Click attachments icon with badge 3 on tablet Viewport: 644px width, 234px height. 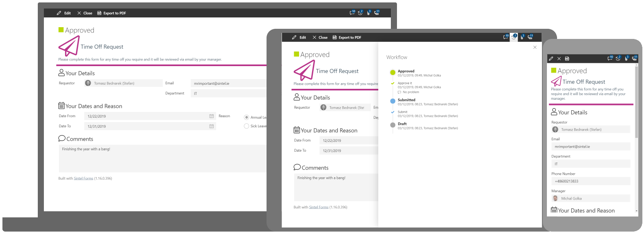coord(522,37)
